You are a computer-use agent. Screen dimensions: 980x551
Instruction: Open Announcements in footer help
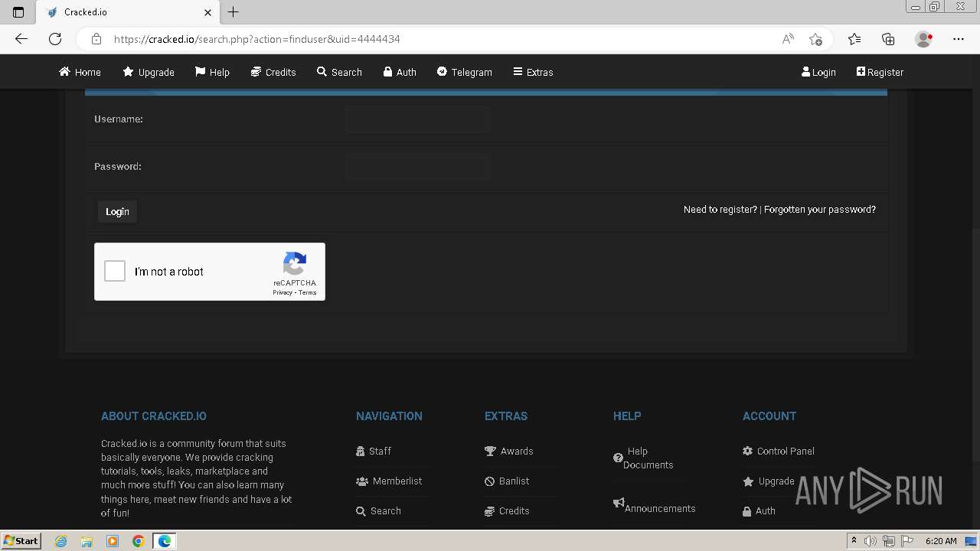click(x=655, y=507)
